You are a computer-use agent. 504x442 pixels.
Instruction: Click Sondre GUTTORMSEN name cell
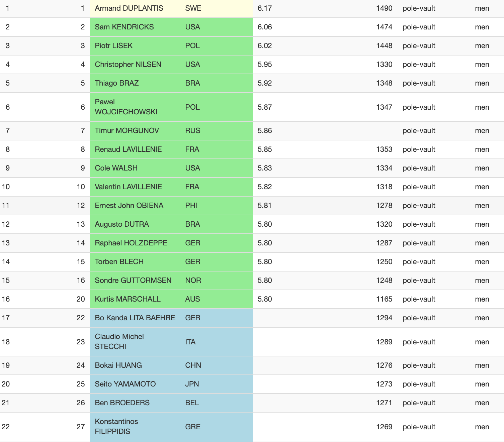point(133,281)
